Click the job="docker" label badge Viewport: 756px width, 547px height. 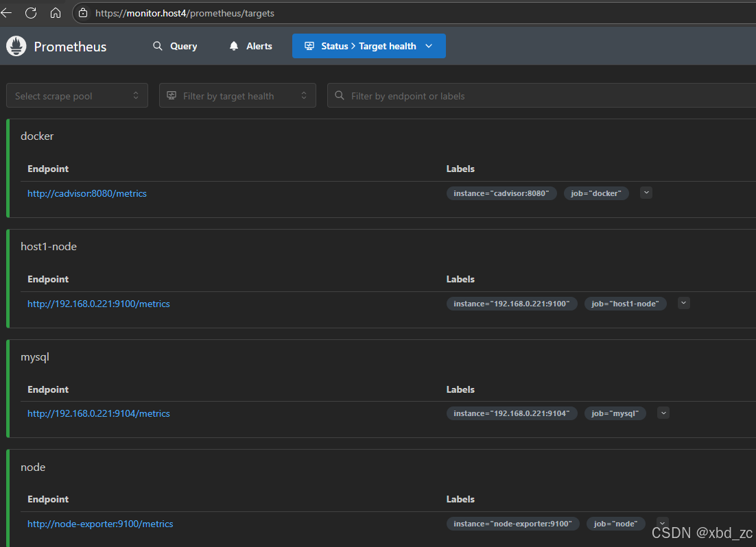point(596,193)
